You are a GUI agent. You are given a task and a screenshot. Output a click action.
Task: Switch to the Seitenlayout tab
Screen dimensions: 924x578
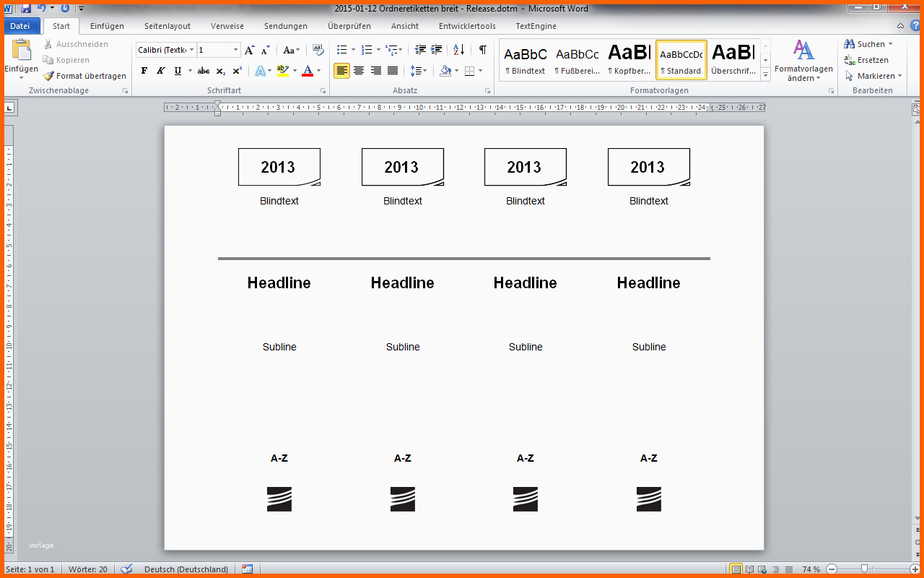click(x=167, y=26)
